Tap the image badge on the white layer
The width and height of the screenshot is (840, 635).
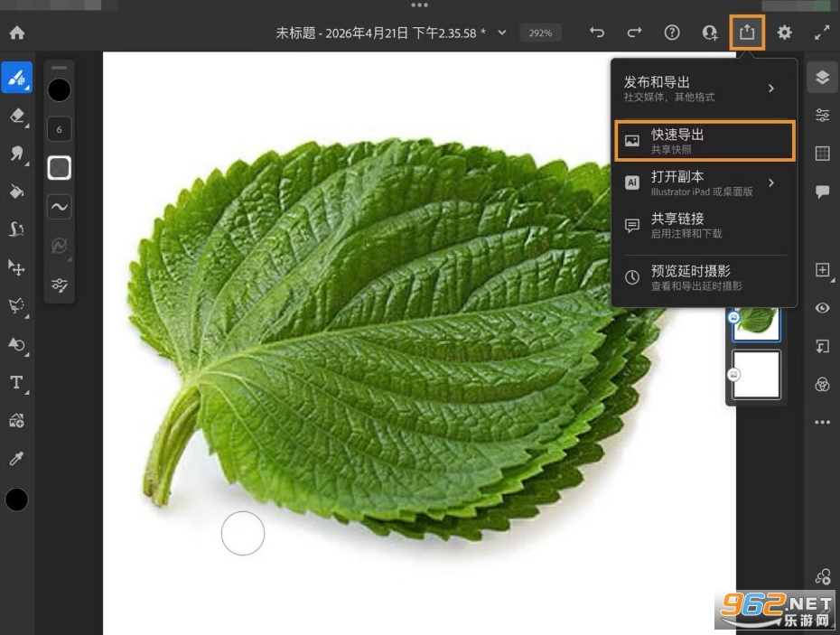click(733, 374)
